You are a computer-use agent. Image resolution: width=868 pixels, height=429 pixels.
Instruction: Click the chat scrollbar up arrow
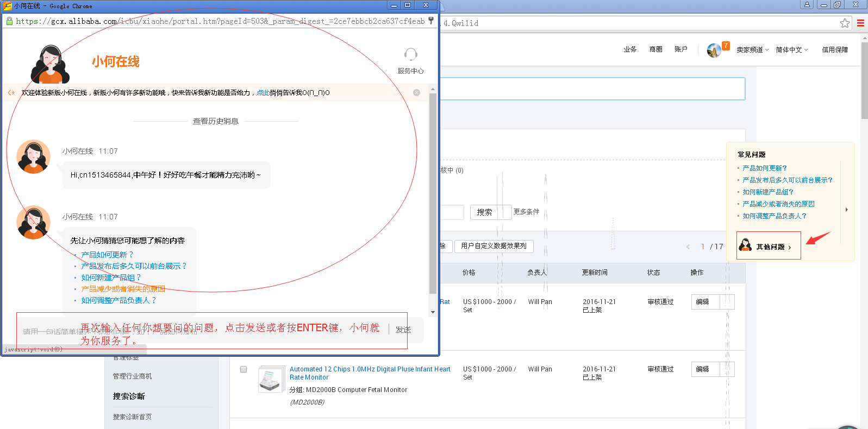(433, 89)
